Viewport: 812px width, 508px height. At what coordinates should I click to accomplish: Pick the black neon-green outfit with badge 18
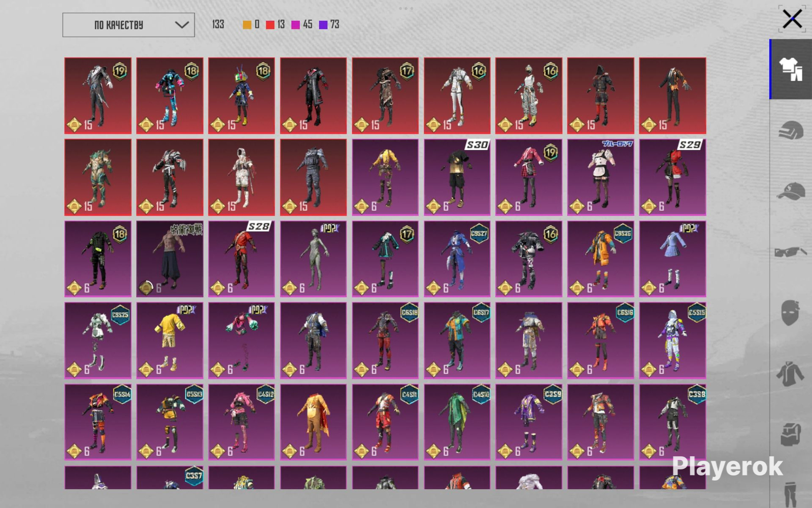pyautogui.click(x=98, y=259)
